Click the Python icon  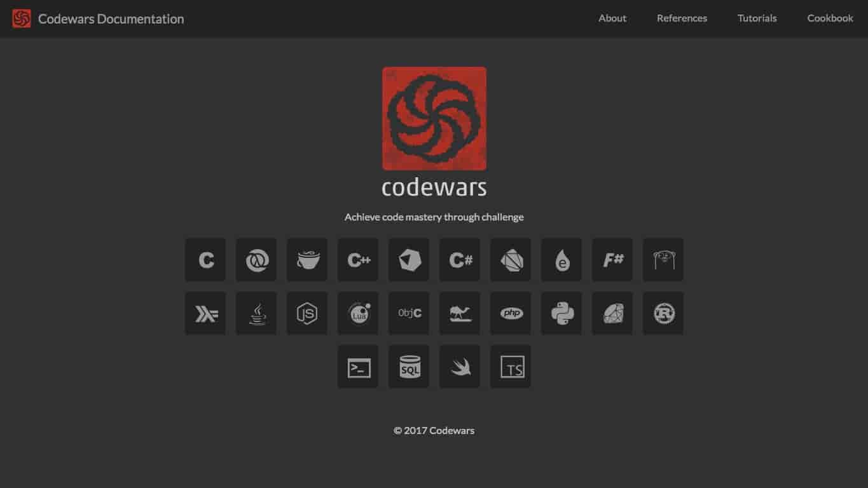(x=561, y=313)
